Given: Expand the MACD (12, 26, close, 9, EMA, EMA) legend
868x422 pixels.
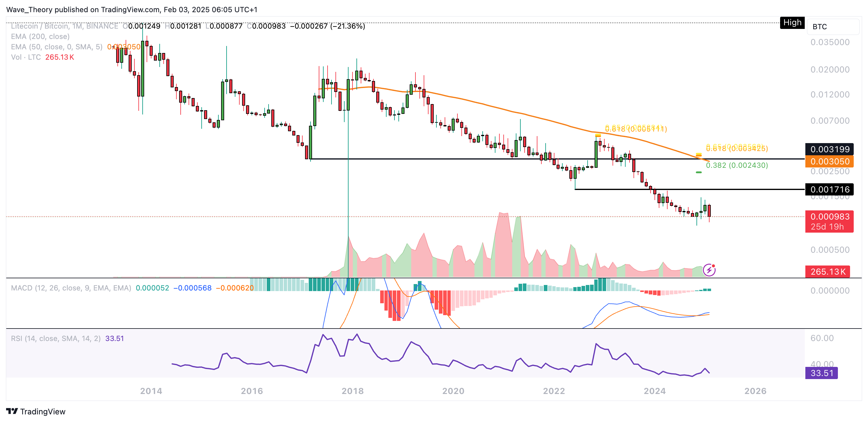Looking at the screenshot, I should 71,288.
